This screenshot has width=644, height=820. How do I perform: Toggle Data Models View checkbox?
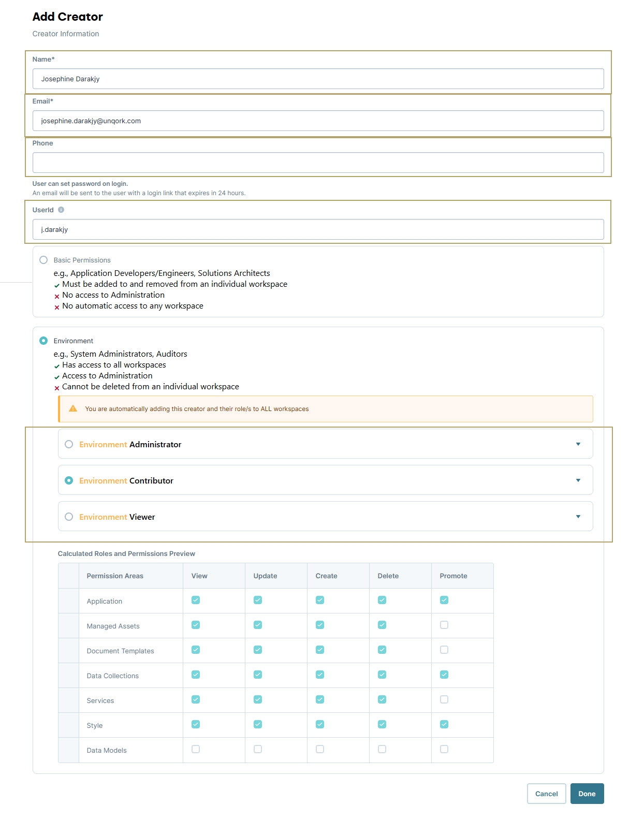(x=196, y=749)
